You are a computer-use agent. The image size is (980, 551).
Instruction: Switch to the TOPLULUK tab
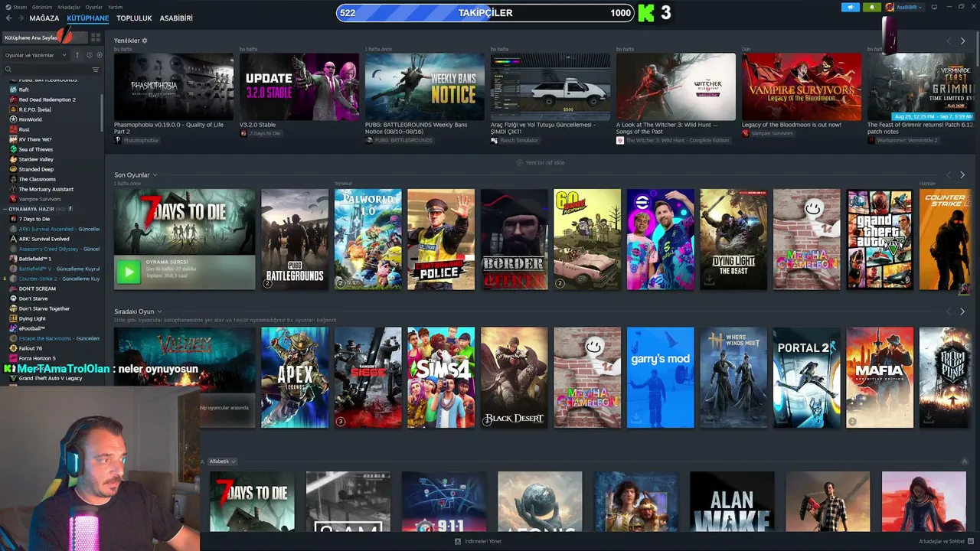[134, 18]
